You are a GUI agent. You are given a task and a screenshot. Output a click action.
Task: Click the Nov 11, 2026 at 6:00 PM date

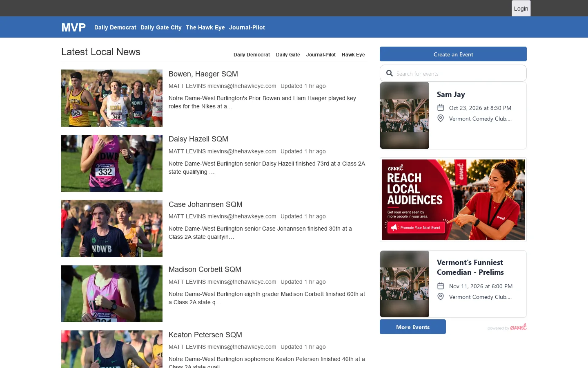coord(481,286)
